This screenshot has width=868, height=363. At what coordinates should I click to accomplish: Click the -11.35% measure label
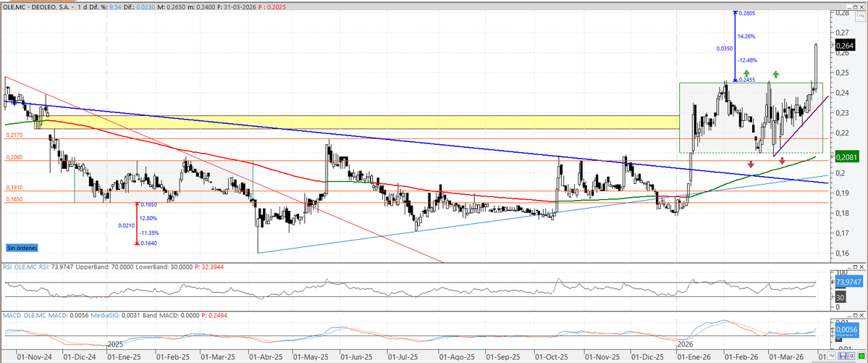149,233
